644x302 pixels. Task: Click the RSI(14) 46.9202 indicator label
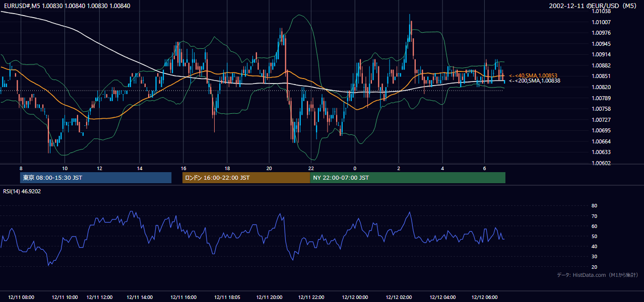(22, 191)
